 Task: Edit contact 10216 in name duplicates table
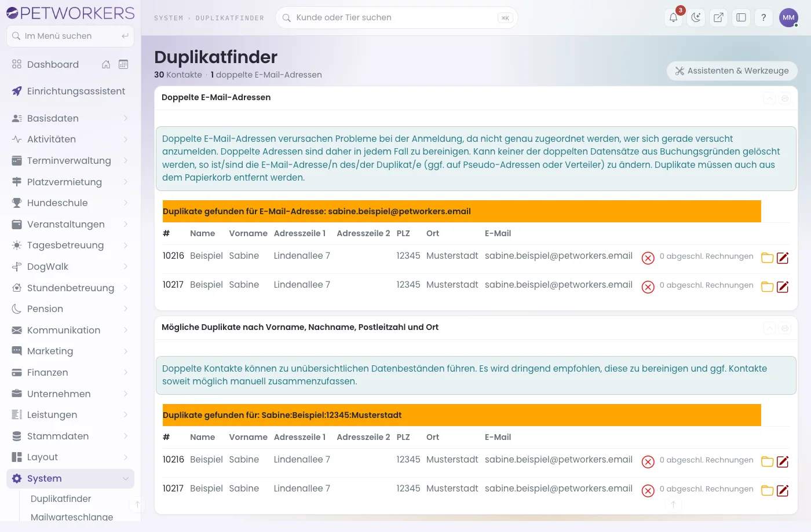tap(783, 461)
